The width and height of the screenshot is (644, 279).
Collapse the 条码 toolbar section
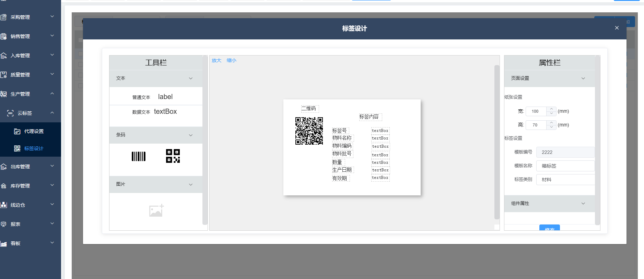(x=191, y=135)
